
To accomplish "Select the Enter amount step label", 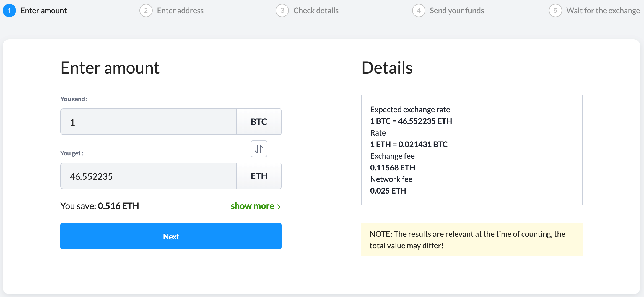I will [x=43, y=11].
